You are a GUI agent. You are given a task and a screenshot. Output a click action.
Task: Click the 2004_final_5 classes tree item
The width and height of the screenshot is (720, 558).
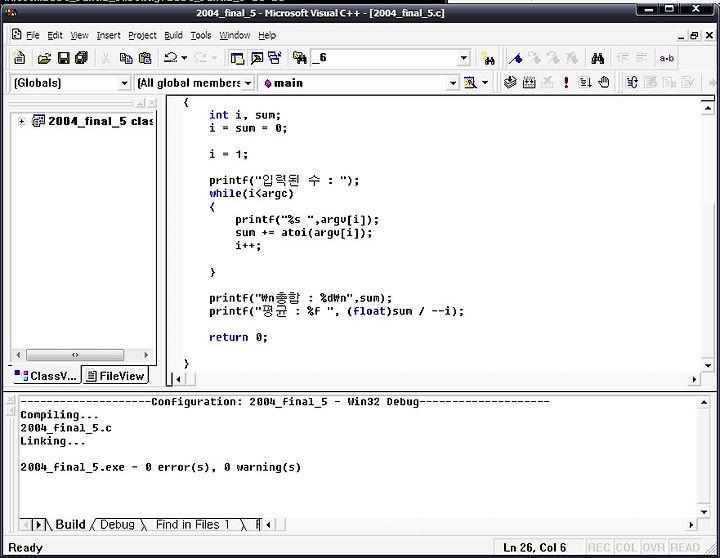[101, 121]
